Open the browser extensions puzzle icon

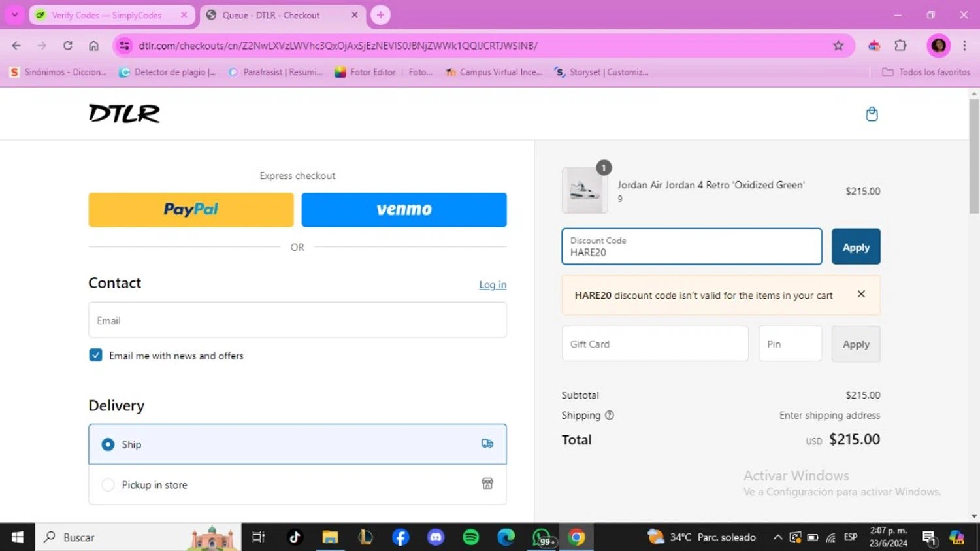(900, 46)
